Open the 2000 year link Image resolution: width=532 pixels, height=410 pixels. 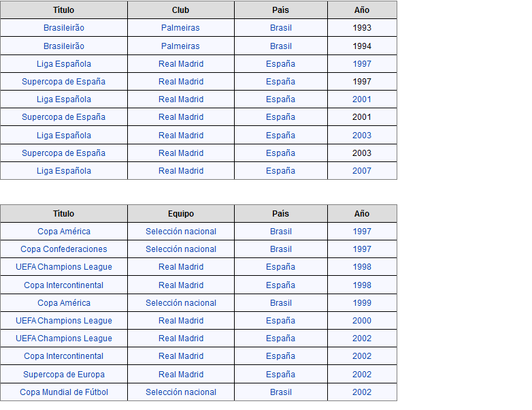[x=362, y=321]
